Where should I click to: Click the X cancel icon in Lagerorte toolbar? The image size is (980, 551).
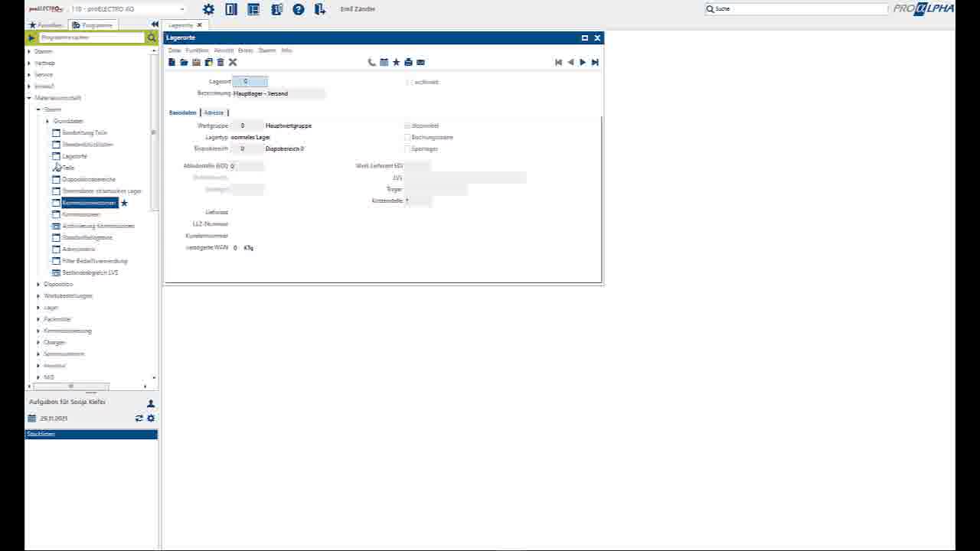233,62
